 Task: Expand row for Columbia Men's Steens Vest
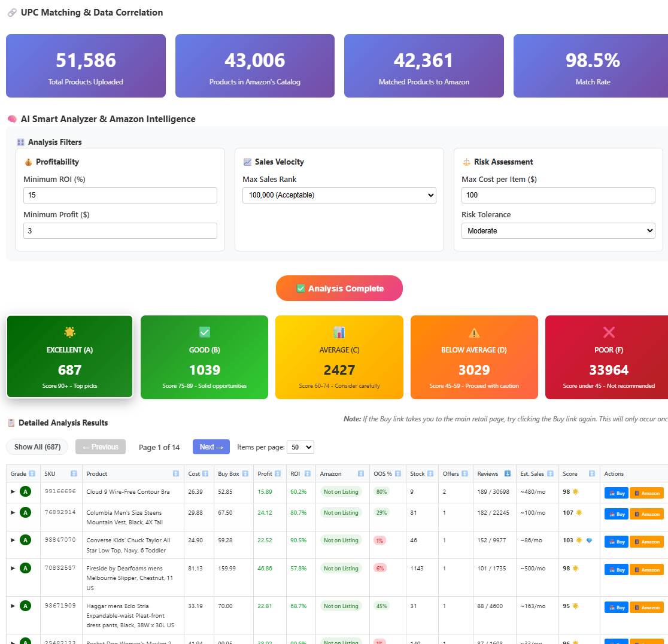pyautogui.click(x=13, y=512)
